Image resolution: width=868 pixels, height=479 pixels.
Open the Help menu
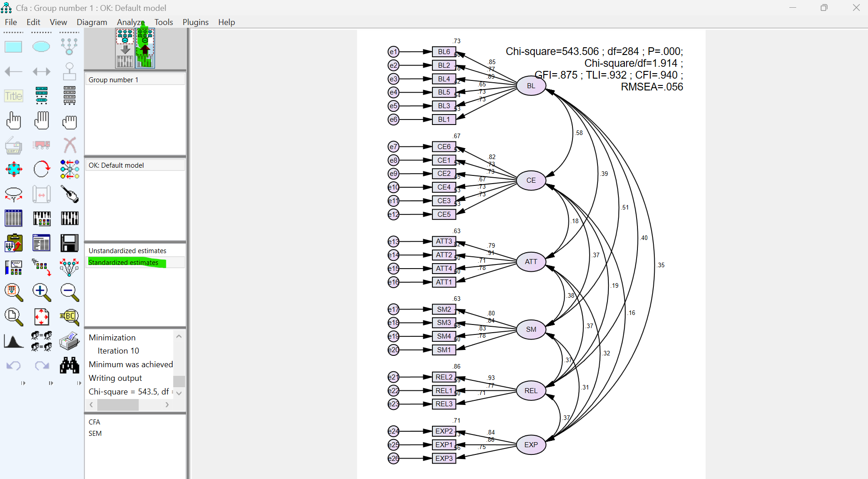(226, 22)
